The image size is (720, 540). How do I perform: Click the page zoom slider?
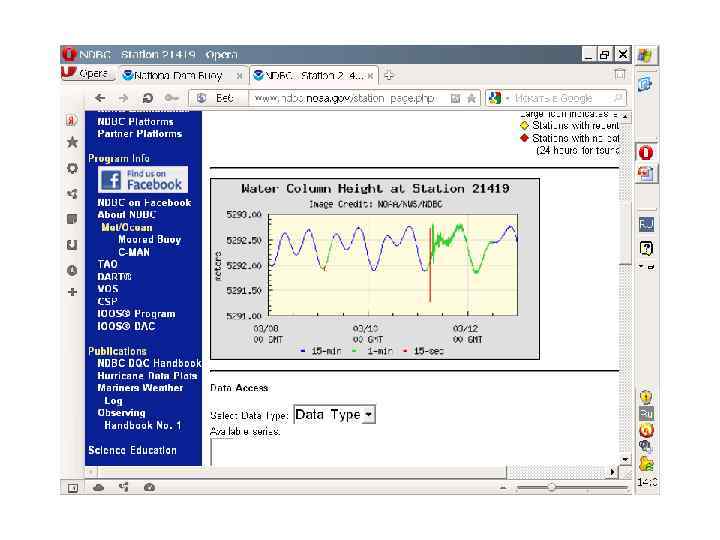572,488
